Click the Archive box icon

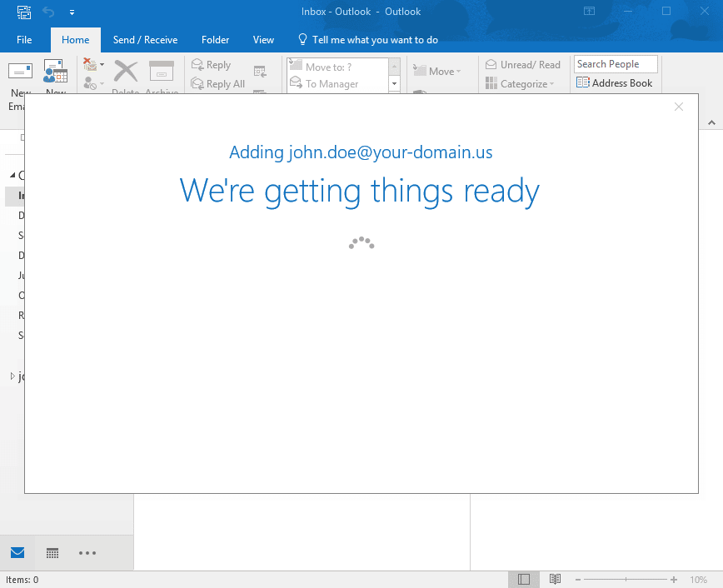[x=162, y=72]
